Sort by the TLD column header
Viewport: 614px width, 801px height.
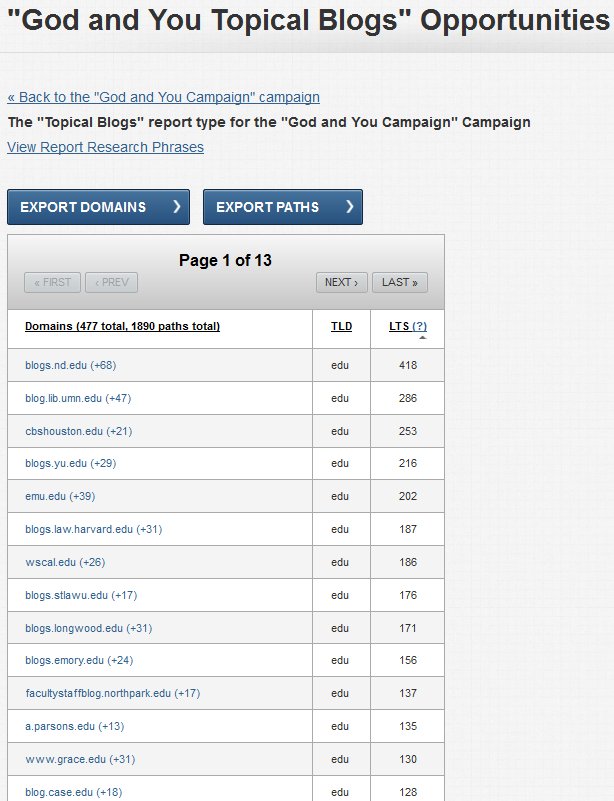point(341,326)
